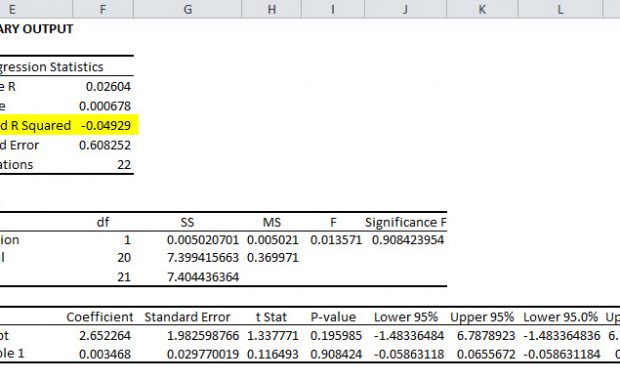
Task: Select Upper 95% cell 6.7878923
Action: 486,336
